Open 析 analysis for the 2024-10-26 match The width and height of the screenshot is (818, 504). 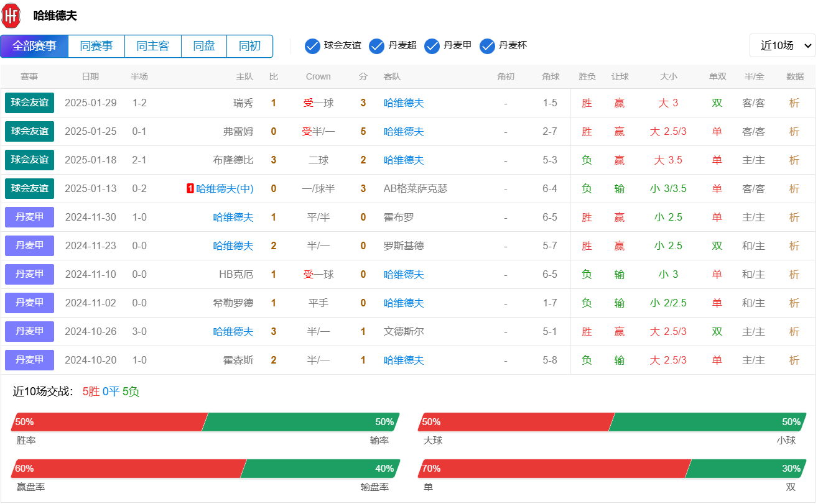[x=794, y=331]
